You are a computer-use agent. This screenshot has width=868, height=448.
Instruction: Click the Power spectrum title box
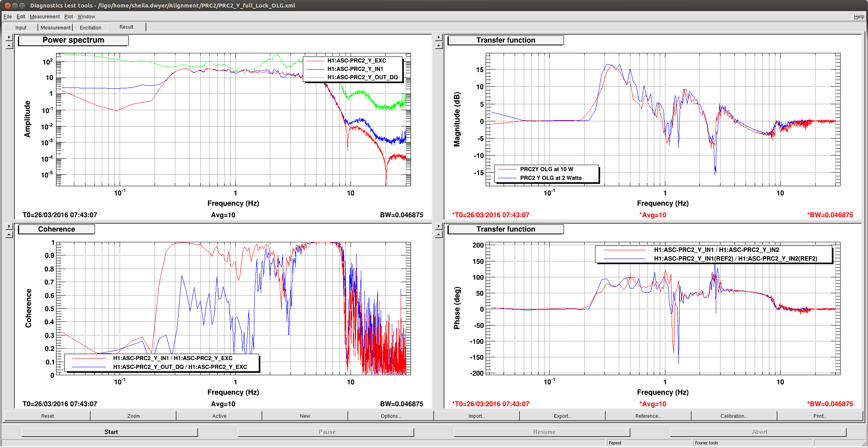(74, 40)
